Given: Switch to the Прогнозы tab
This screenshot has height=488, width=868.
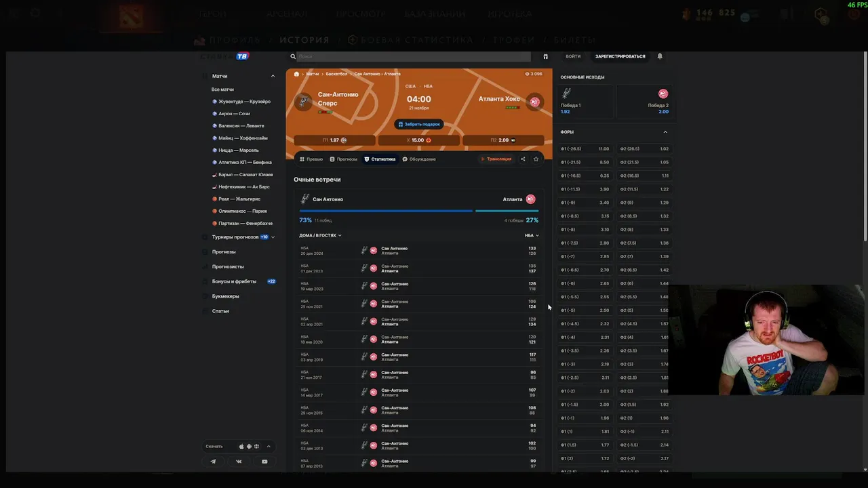Looking at the screenshot, I should point(343,159).
